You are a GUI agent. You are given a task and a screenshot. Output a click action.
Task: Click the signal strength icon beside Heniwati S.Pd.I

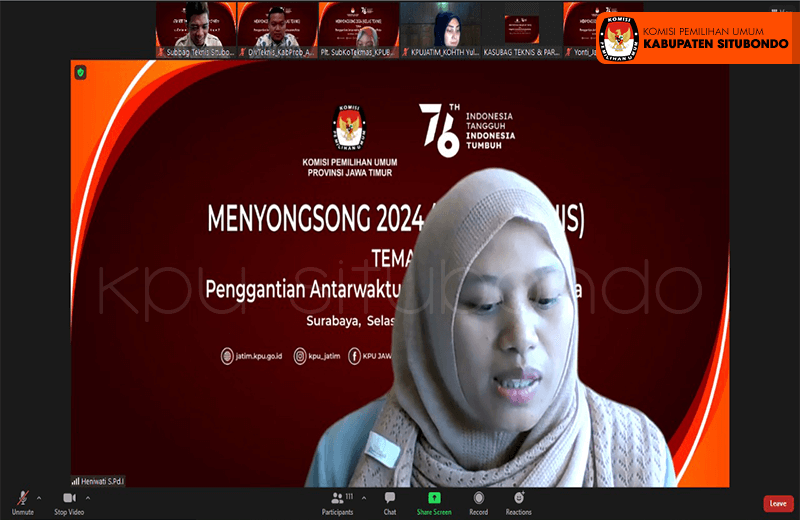point(75,481)
